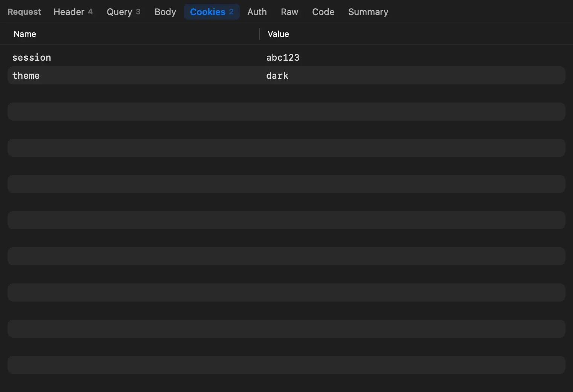573x392 pixels.
Task: Open the Body tab
Action: coord(165,12)
